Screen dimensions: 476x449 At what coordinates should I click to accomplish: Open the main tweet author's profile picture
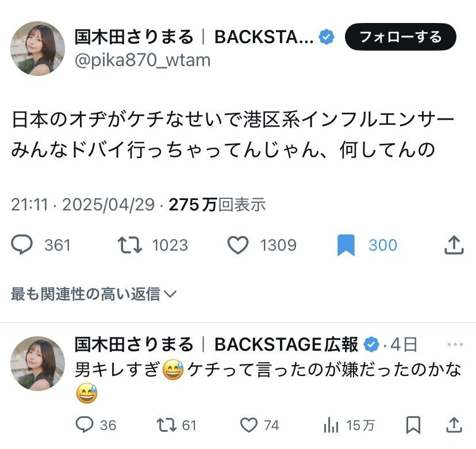(x=38, y=48)
